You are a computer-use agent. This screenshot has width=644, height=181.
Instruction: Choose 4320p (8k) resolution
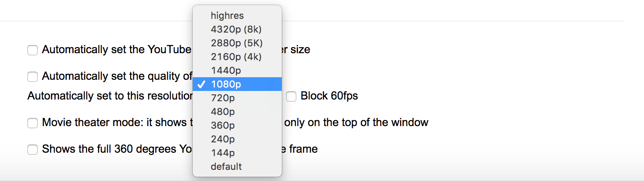[236, 29]
